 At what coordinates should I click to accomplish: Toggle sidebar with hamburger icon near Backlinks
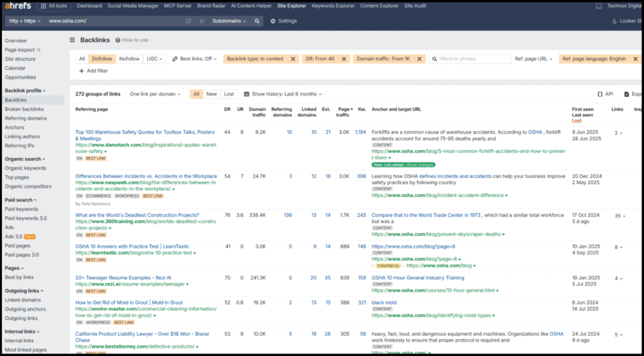click(x=72, y=40)
